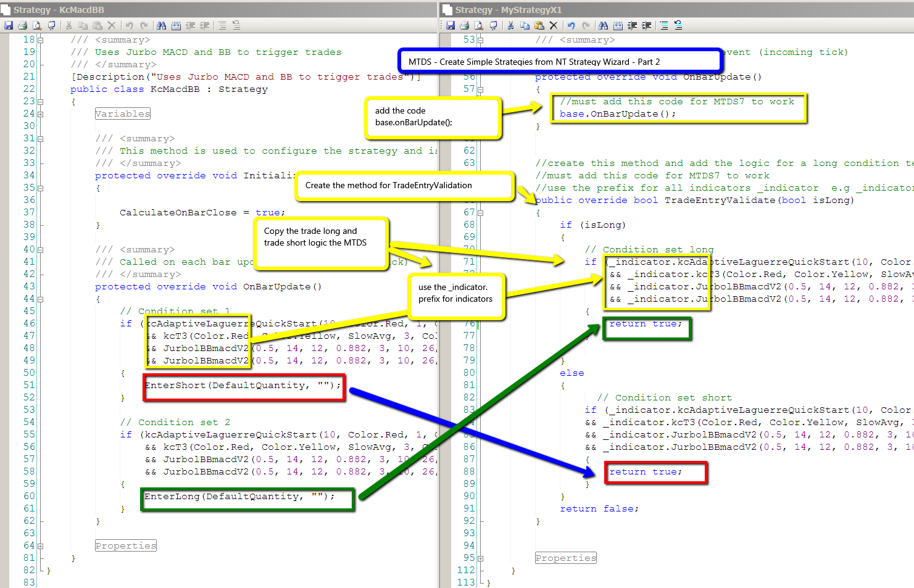Screen dimensions: 914x588
Task: Expand the folded region at line 95 in MyStrategyX1
Action: (480, 558)
